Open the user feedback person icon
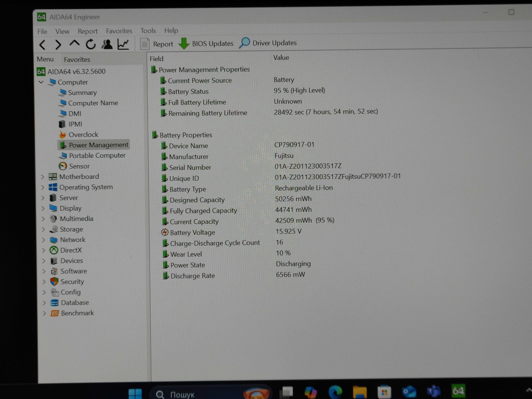The width and height of the screenshot is (532, 399). pos(107,44)
